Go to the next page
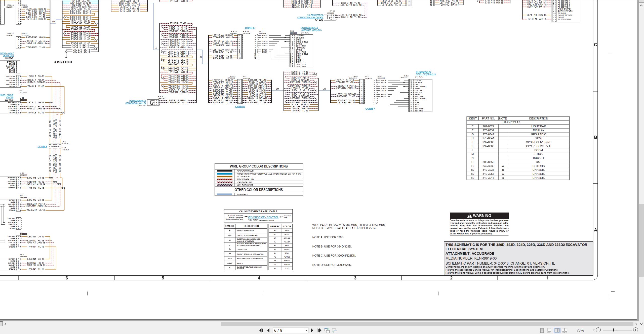The width and height of the screenshot is (644, 334). (x=312, y=330)
